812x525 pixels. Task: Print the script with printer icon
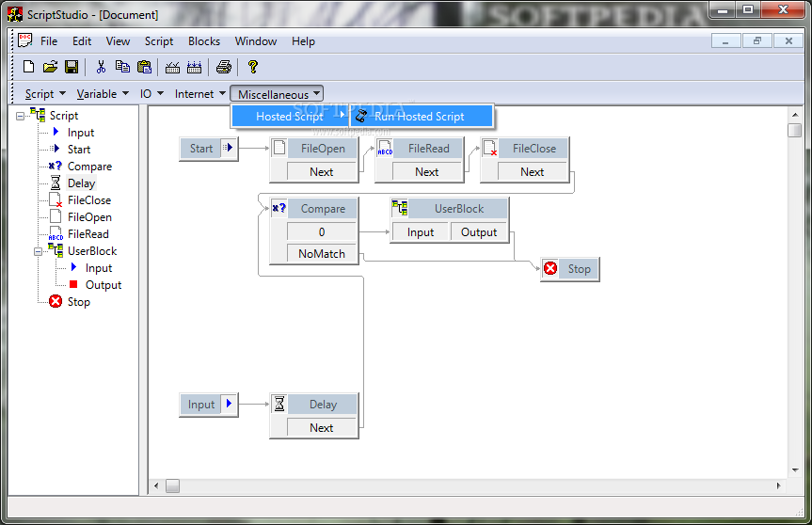[x=224, y=66]
